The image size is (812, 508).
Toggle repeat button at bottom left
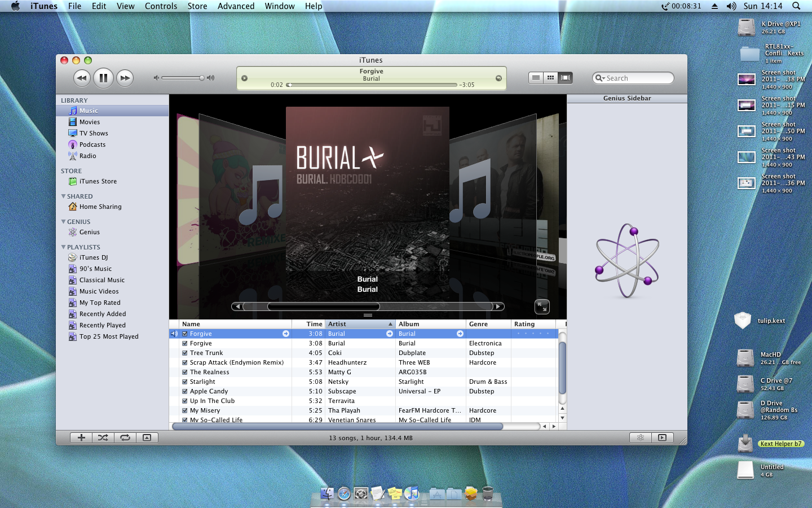pos(125,437)
